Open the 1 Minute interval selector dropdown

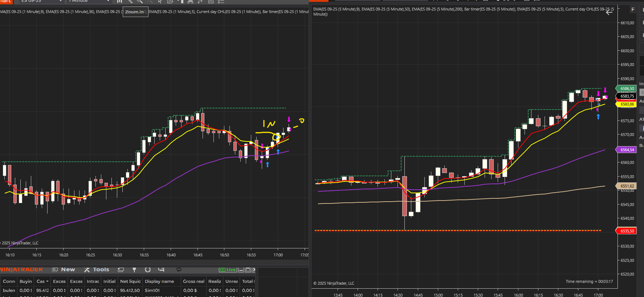89,1
